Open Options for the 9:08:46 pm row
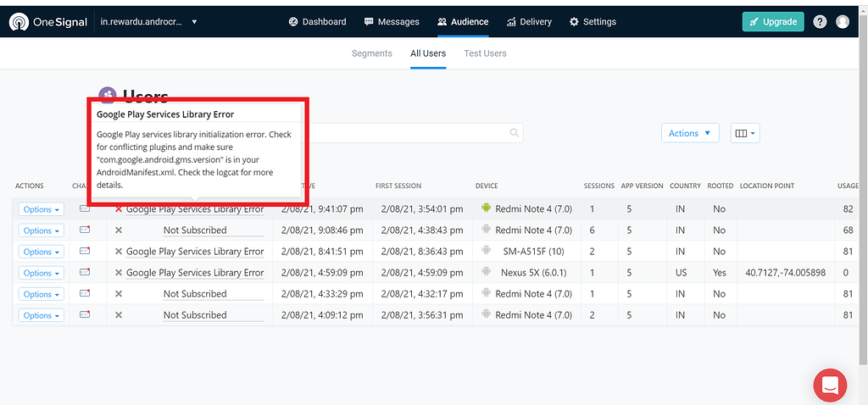Viewport: 868px width, 405px height. pyautogui.click(x=42, y=230)
